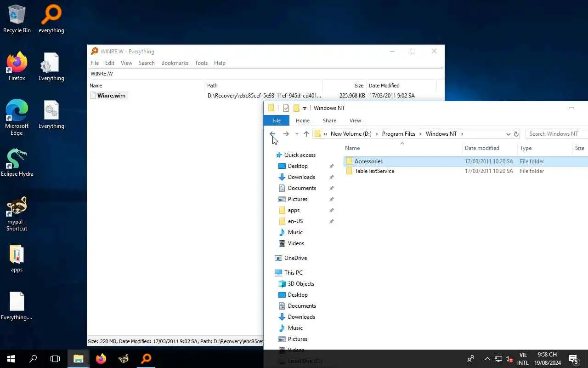Open 3D Objects under This PC

(x=301, y=284)
